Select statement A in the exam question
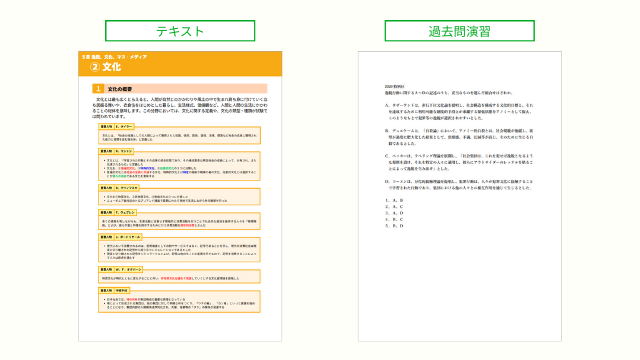The image size is (640, 360). (459, 111)
